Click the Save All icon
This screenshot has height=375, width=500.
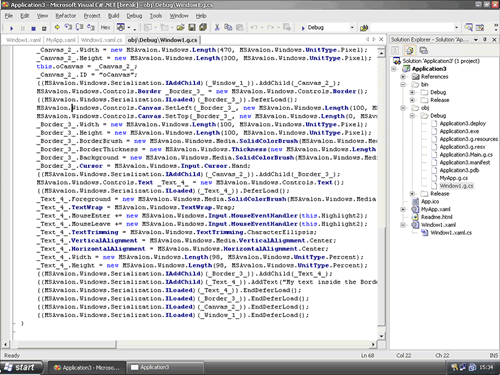203,27
